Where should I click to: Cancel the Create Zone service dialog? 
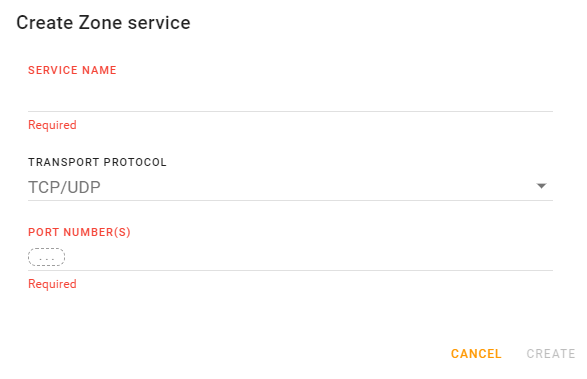[x=476, y=354]
